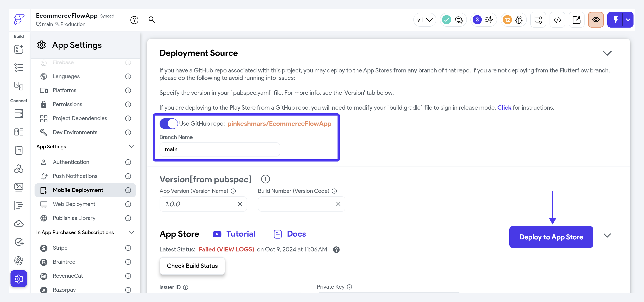Open the branching menu icon
The height and width of the screenshot is (302, 644).
tap(538, 20)
